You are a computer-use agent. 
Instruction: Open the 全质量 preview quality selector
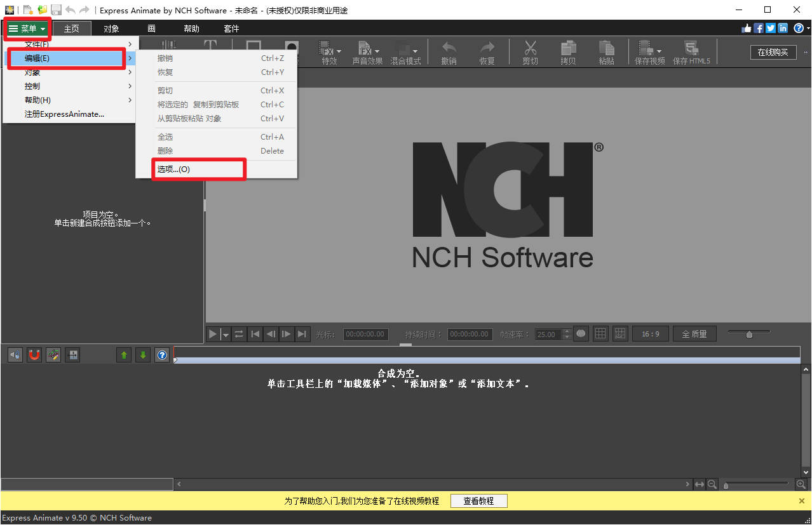(x=694, y=334)
